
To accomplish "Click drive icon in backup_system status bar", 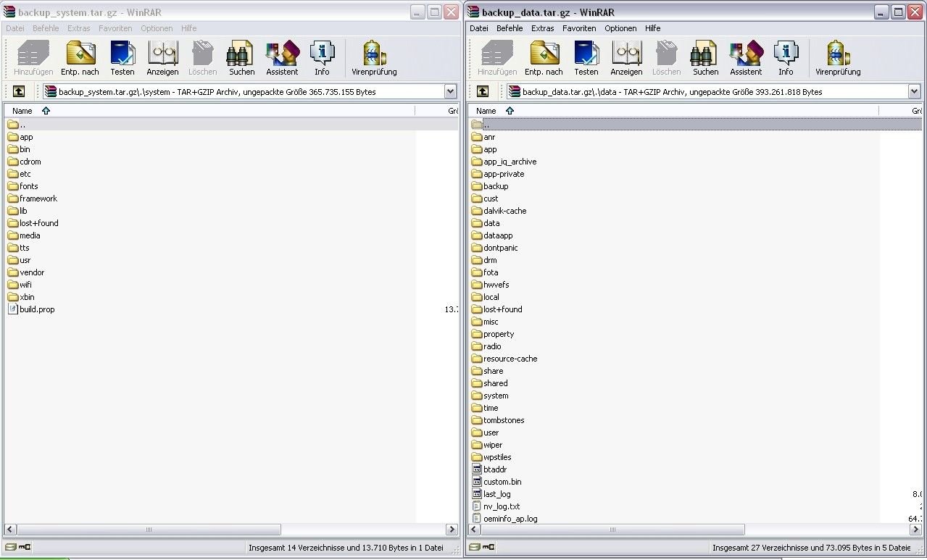I will pos(12,548).
